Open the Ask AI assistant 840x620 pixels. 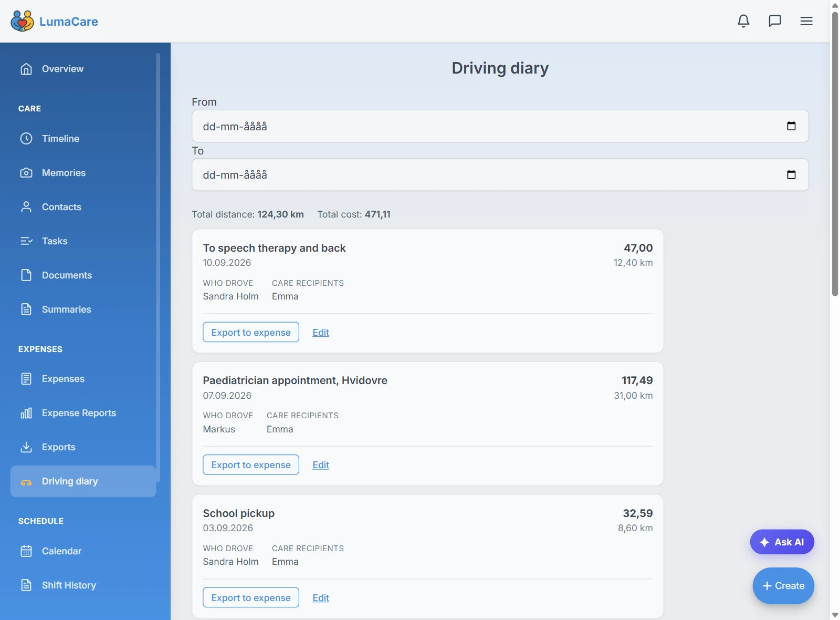tap(782, 542)
